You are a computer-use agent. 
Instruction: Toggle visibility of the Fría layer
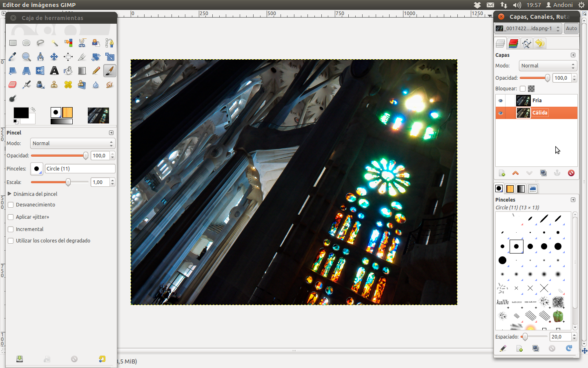501,101
